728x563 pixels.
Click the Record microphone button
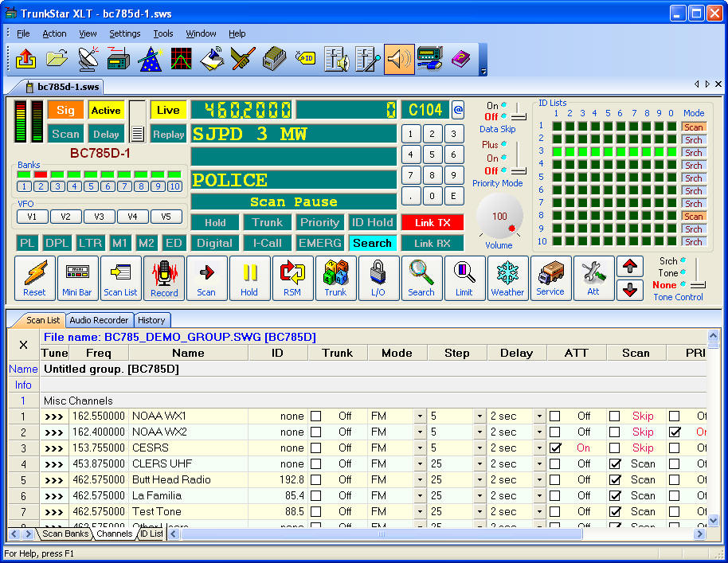pyautogui.click(x=164, y=279)
